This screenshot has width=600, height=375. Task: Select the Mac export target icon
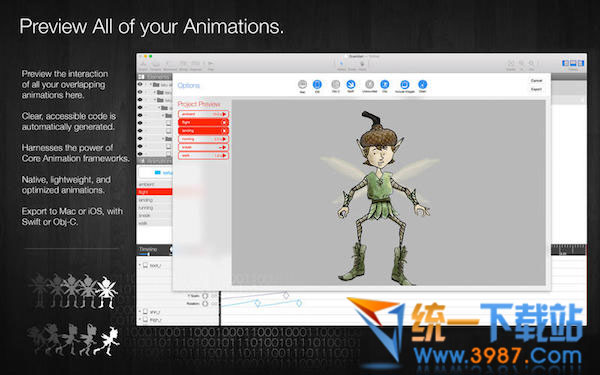click(302, 84)
